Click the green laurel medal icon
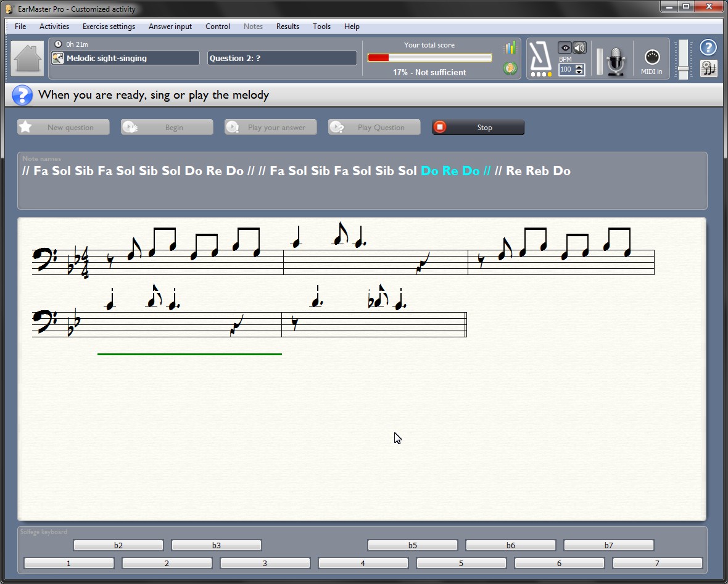This screenshot has width=728, height=584. click(x=510, y=68)
